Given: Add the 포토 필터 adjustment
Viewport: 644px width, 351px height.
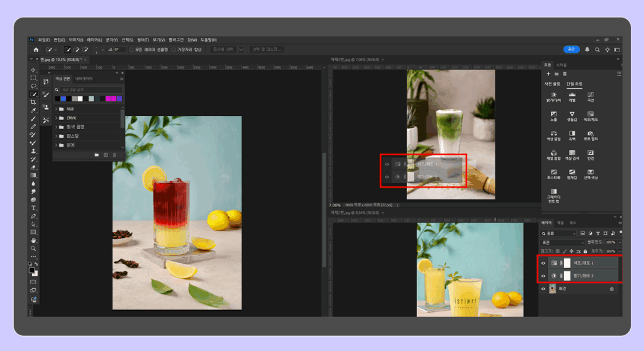Looking at the screenshot, I should click(590, 136).
